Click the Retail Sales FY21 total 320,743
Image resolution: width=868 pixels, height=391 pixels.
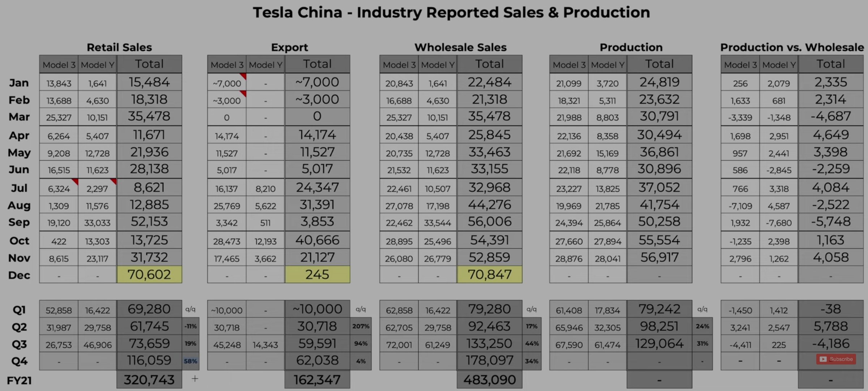coord(149,380)
